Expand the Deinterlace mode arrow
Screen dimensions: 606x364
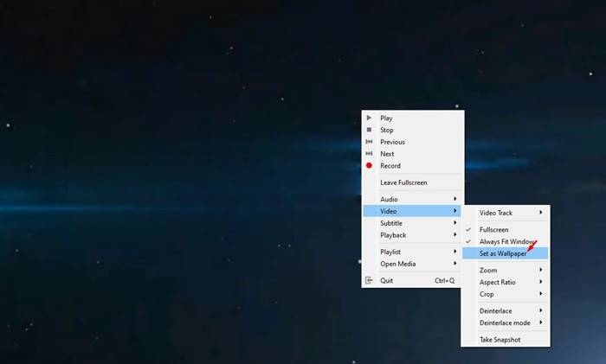pyautogui.click(x=541, y=322)
